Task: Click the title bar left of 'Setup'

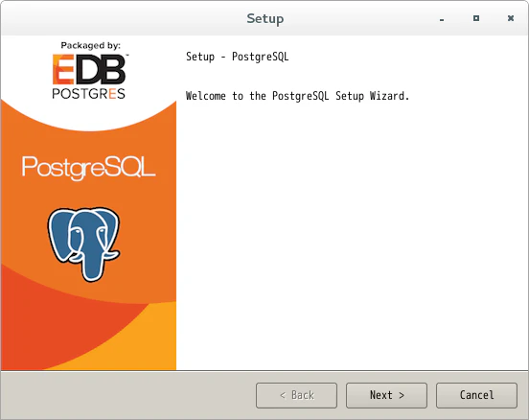Action: [x=122, y=18]
